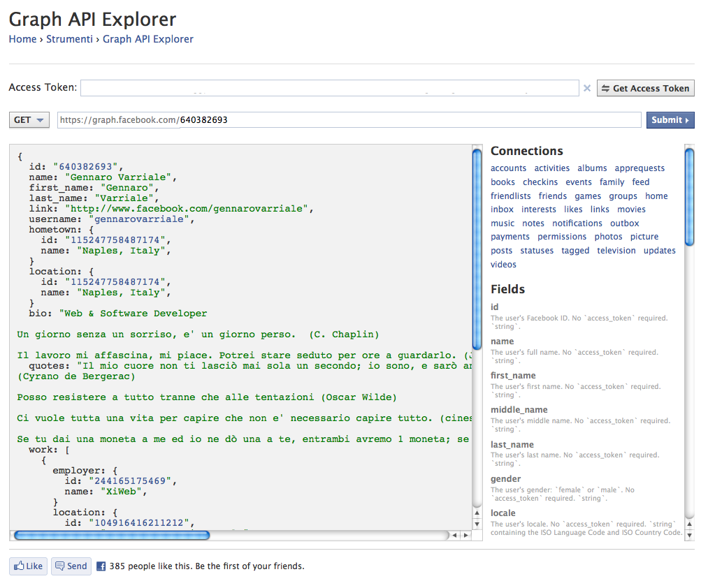This screenshot has height=588, width=701.
Task: Open the notes connection
Action: tap(533, 223)
